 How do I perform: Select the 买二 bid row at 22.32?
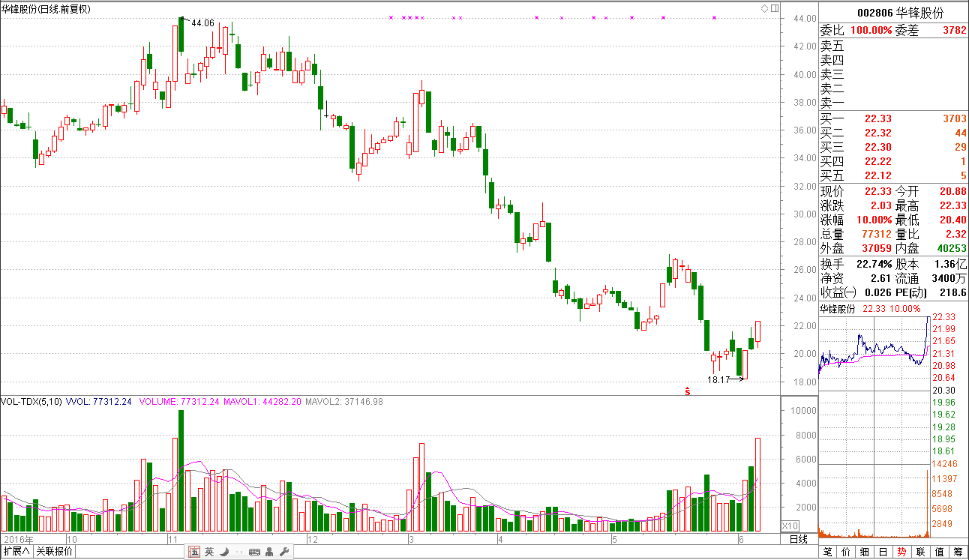coord(893,133)
